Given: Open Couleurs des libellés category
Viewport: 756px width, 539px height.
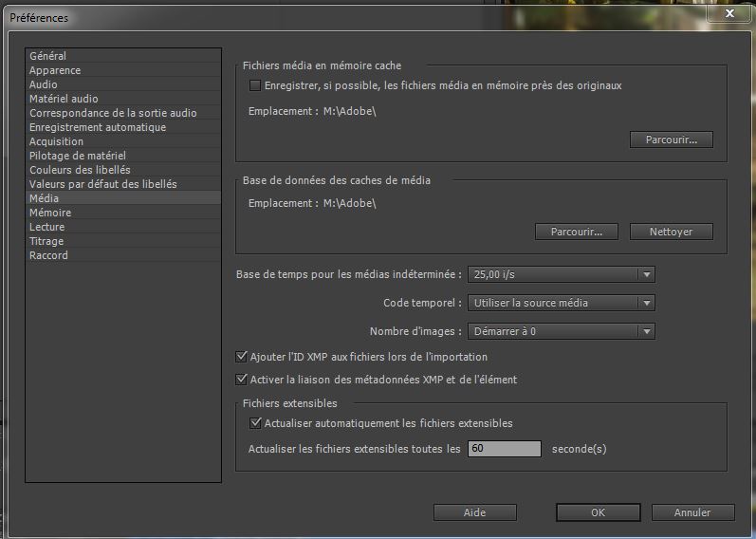Looking at the screenshot, I should (x=123, y=170).
